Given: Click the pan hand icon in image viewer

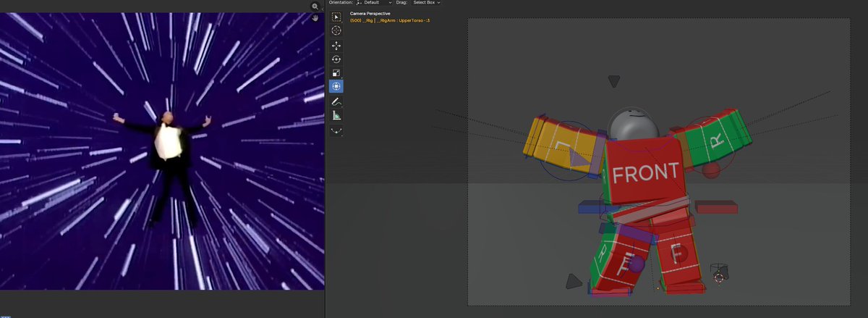Looking at the screenshot, I should click(x=315, y=17).
